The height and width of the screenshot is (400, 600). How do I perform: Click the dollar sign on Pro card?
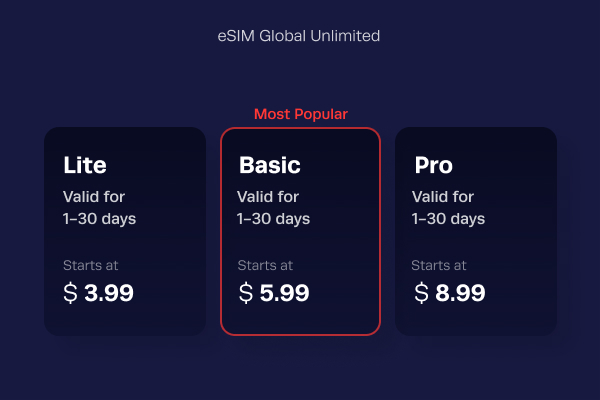(x=421, y=293)
